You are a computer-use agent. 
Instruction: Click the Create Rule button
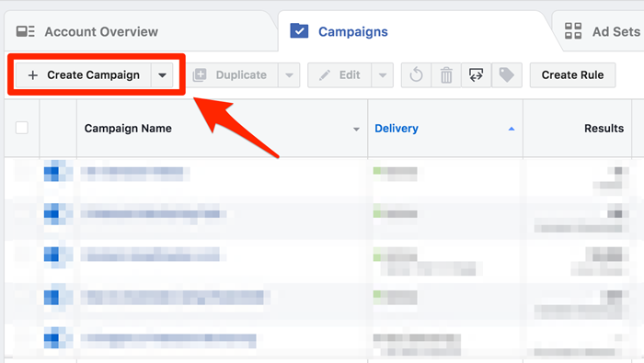[572, 75]
